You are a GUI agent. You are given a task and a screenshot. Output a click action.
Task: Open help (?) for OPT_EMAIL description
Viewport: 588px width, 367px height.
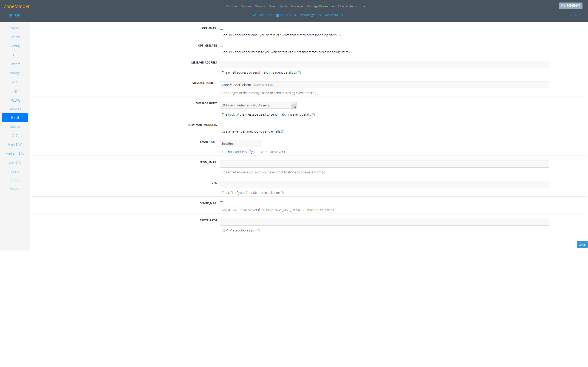(339, 35)
